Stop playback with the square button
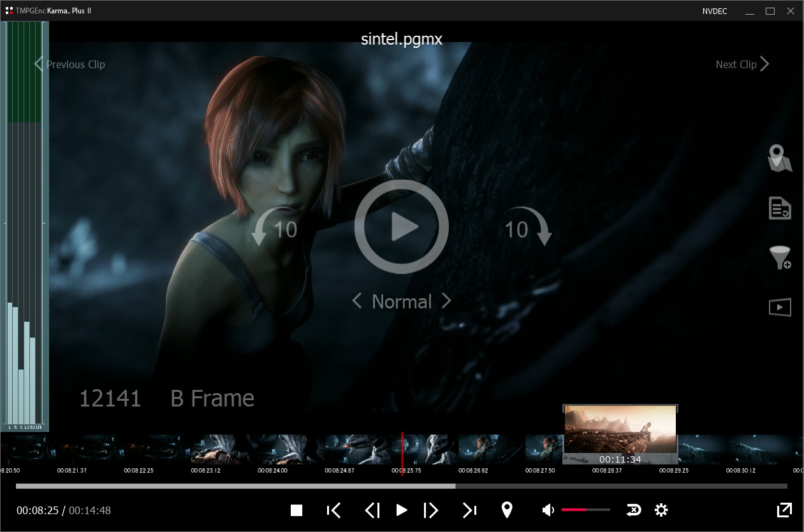 (296, 510)
